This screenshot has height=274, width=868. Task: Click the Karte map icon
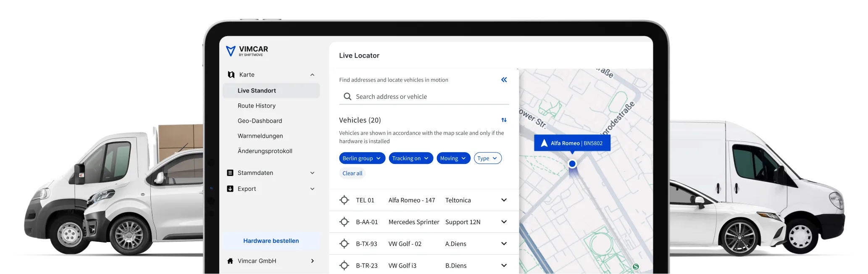[x=231, y=74]
